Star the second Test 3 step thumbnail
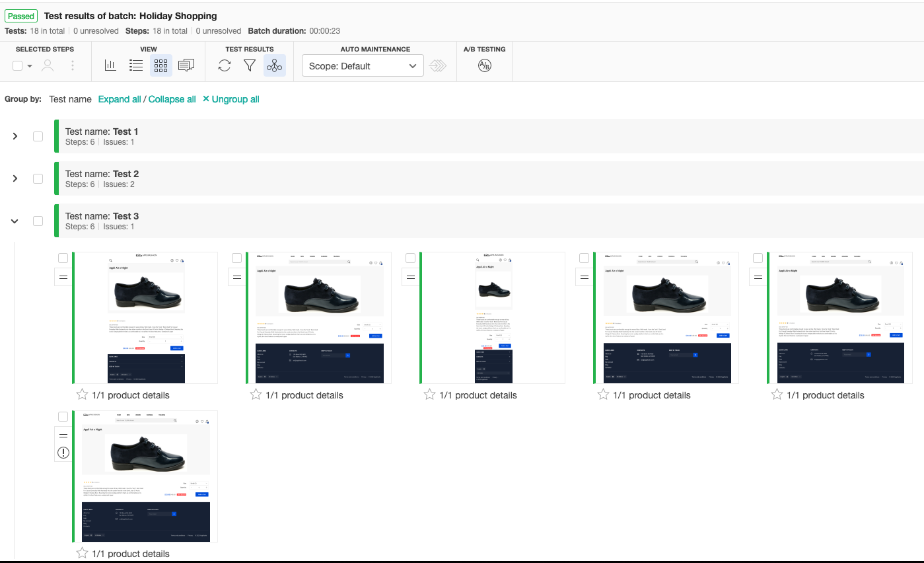 point(256,394)
